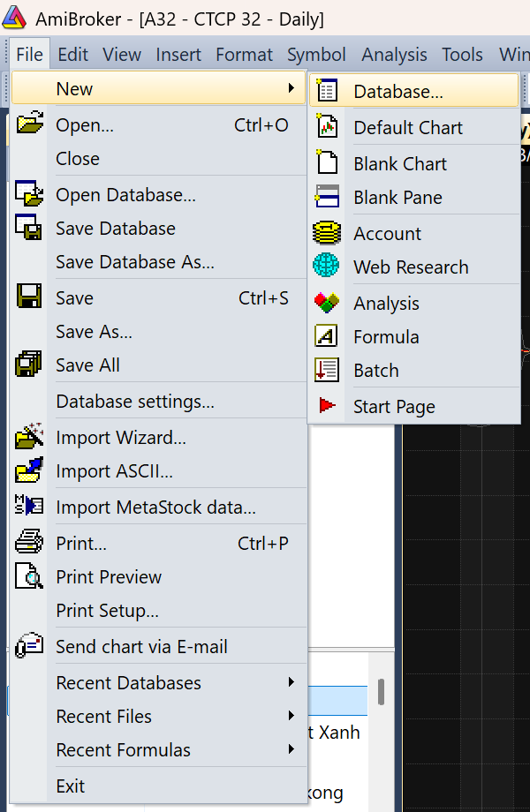Expand the Recent Databases submenu arrow
530x812 pixels.
coord(291,682)
